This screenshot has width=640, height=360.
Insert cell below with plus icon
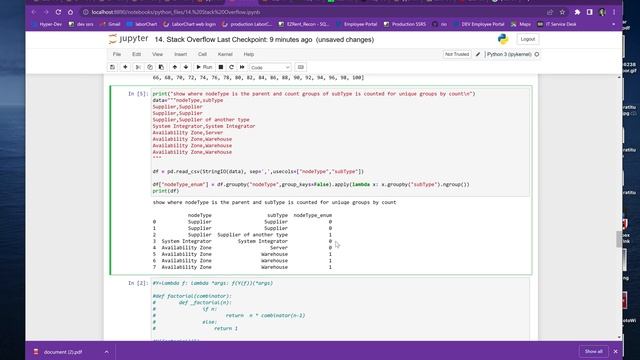(125, 67)
